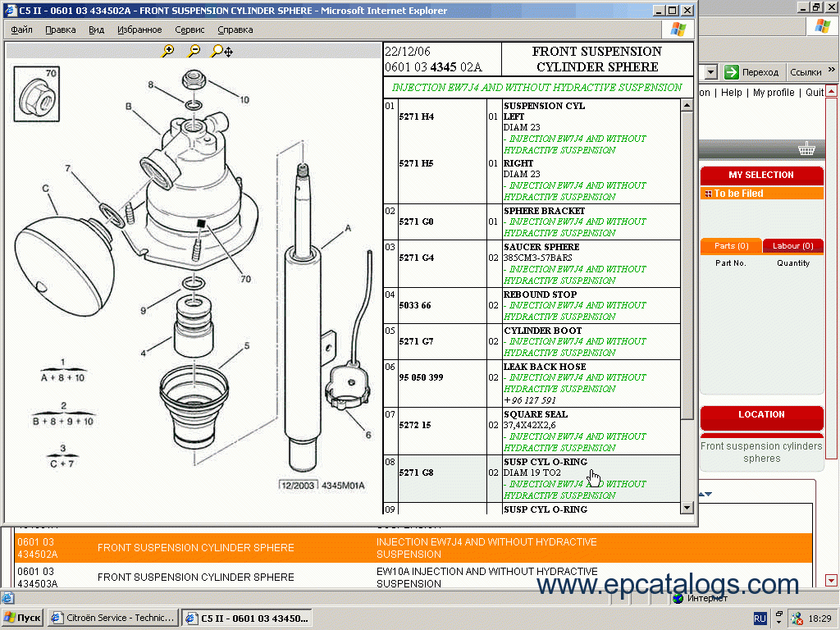This screenshot has height=630, width=840.
Task: Click the REBOUND STOP description
Action: tap(540, 294)
